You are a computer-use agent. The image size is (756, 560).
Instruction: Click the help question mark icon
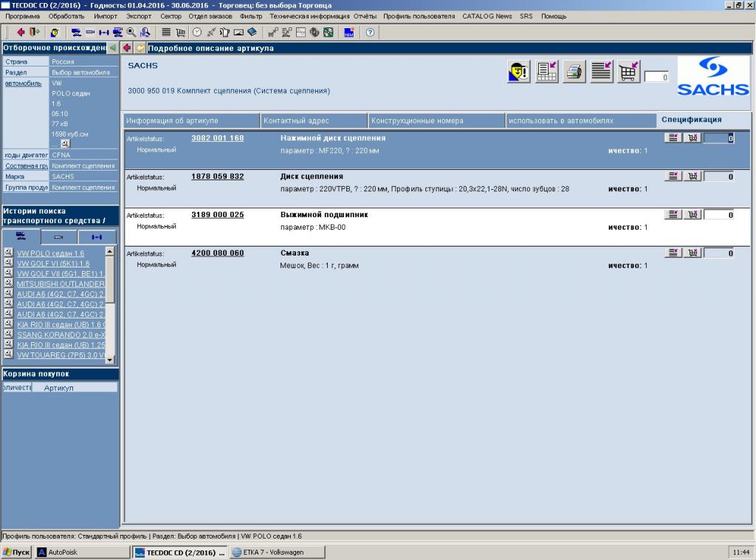coord(370,33)
